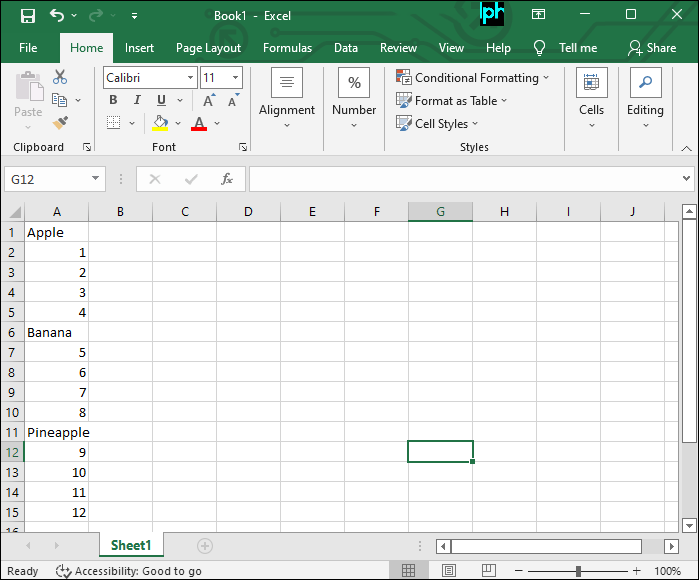Toggle Bold formatting
Image resolution: width=699 pixels, height=580 pixels.
(x=113, y=100)
